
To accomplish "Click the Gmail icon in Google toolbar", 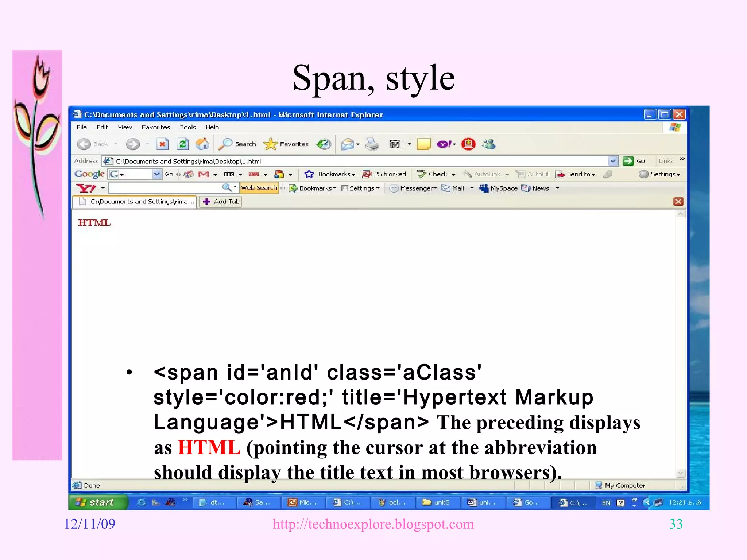I will coord(204,174).
